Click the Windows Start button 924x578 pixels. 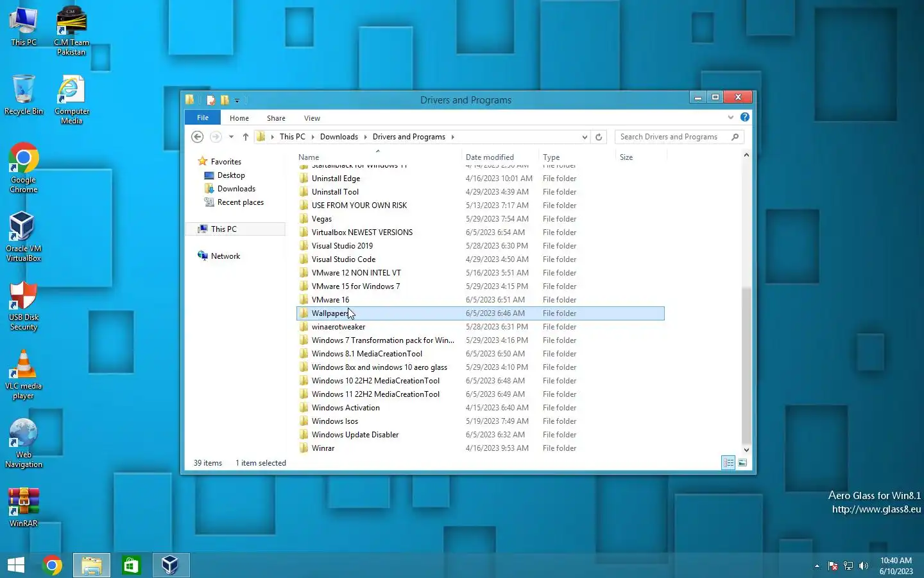click(x=16, y=565)
